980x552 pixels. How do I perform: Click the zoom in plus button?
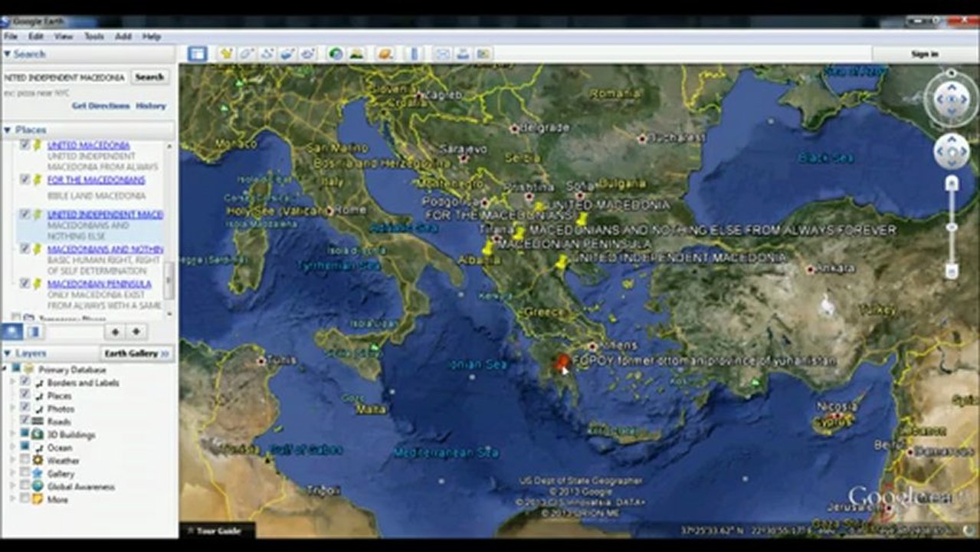pos(952,183)
